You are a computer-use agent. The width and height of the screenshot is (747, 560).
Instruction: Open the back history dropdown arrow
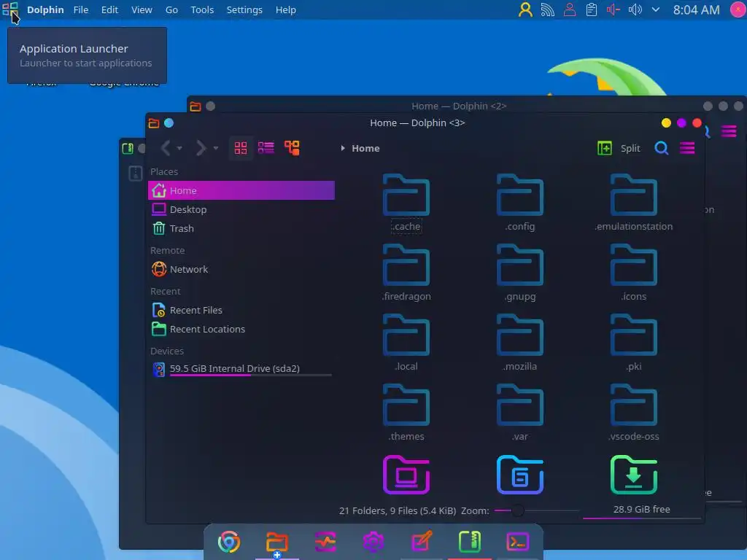pos(179,149)
